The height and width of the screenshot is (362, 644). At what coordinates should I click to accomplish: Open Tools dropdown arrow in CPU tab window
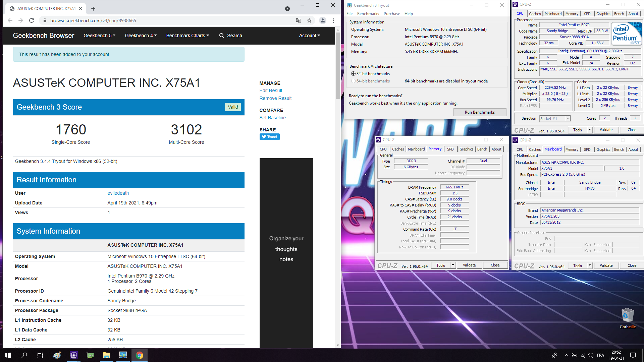(590, 130)
